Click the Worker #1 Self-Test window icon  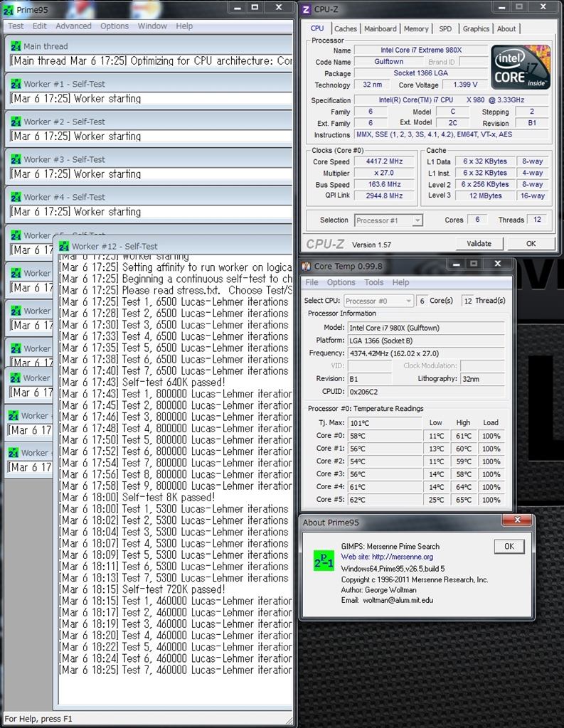tap(16, 84)
